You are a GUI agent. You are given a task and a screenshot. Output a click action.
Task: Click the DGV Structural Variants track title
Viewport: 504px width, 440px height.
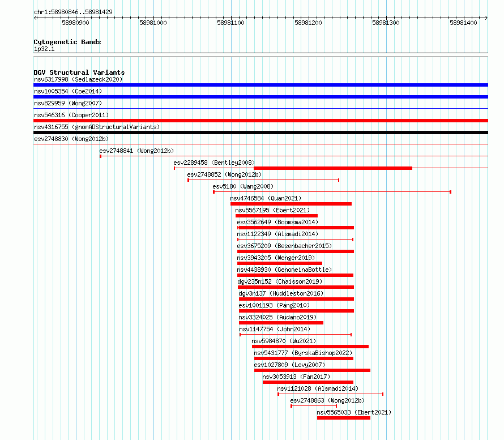coord(79,72)
